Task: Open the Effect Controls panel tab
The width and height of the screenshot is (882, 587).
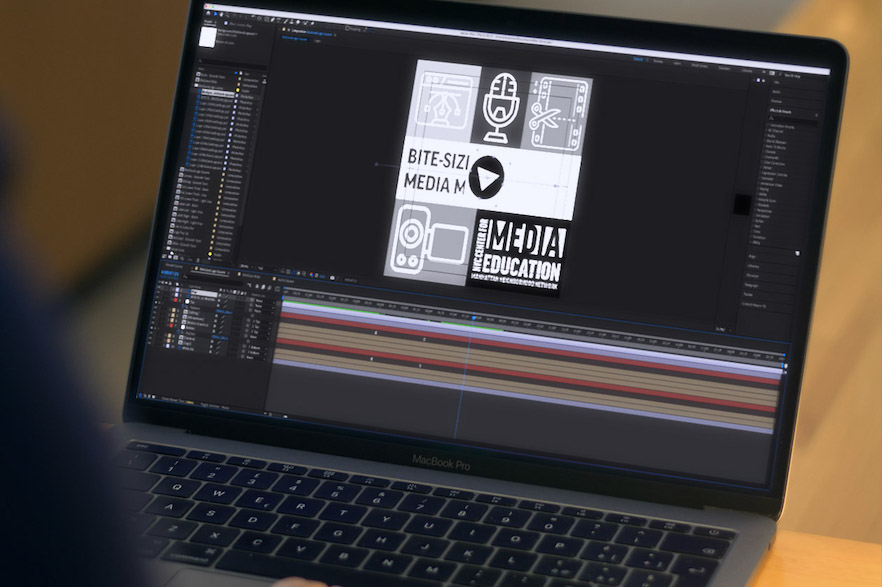Action: coord(240,25)
